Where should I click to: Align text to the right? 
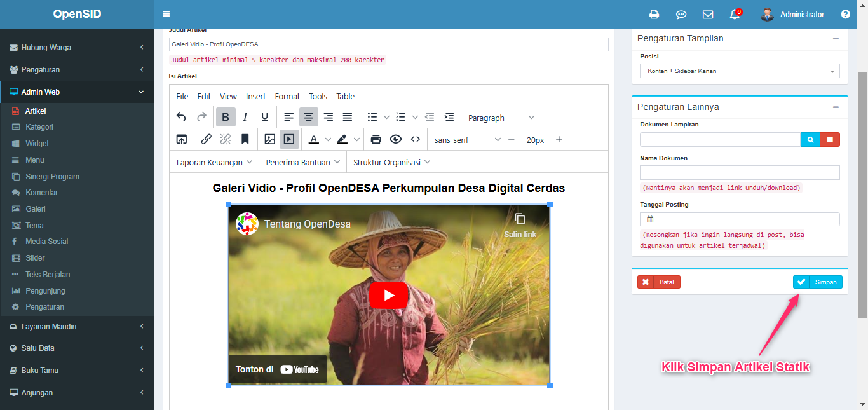pyautogui.click(x=329, y=117)
